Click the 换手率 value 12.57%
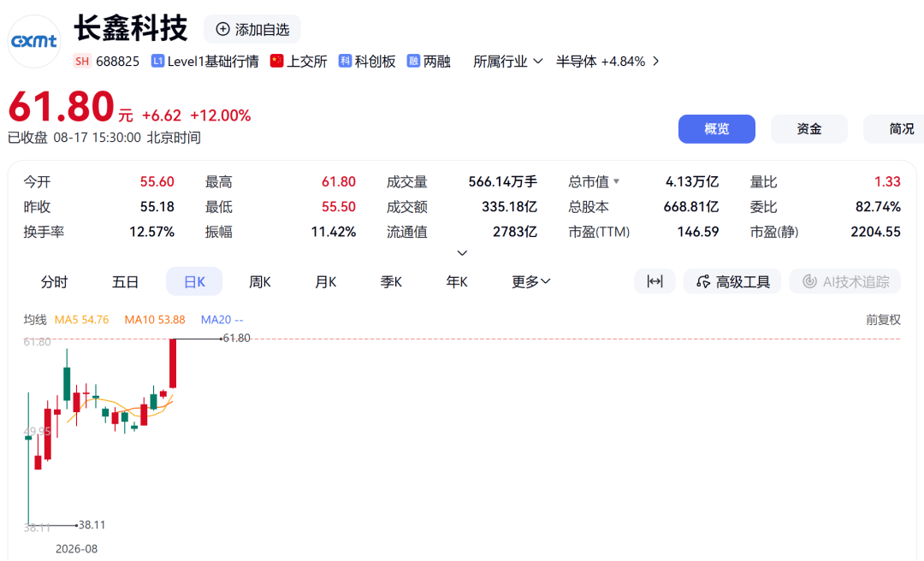Viewport: 924px width, 561px height. (x=151, y=232)
